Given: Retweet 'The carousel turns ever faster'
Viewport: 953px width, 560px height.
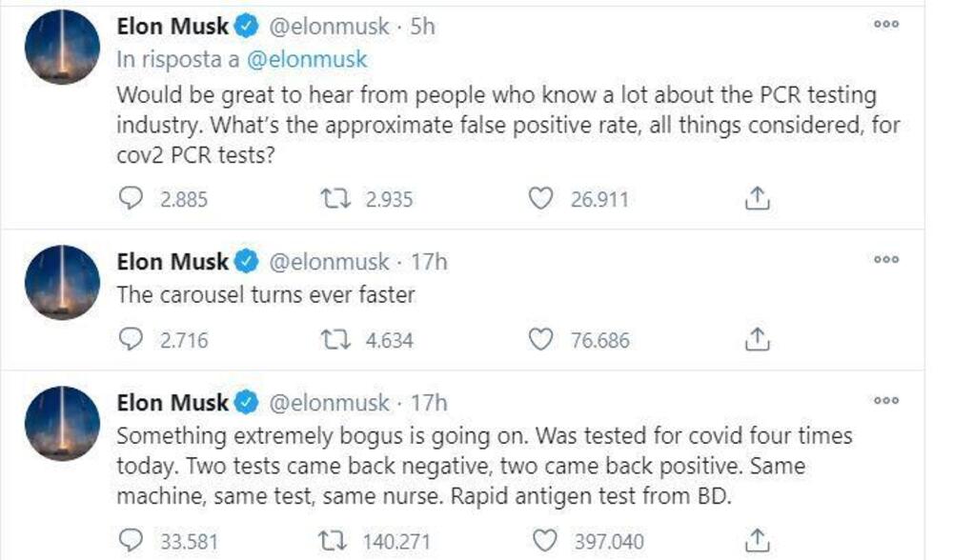Looking at the screenshot, I should click(335, 340).
